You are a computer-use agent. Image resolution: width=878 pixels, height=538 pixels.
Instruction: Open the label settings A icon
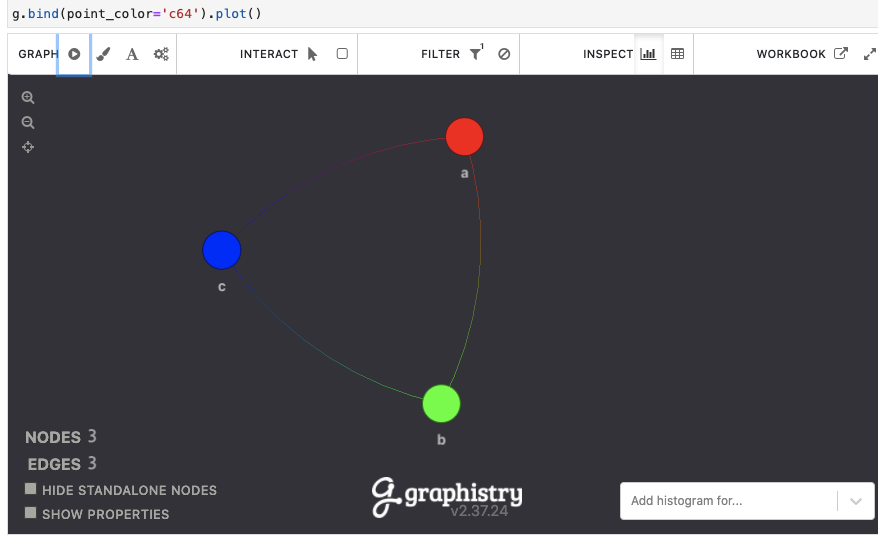132,54
